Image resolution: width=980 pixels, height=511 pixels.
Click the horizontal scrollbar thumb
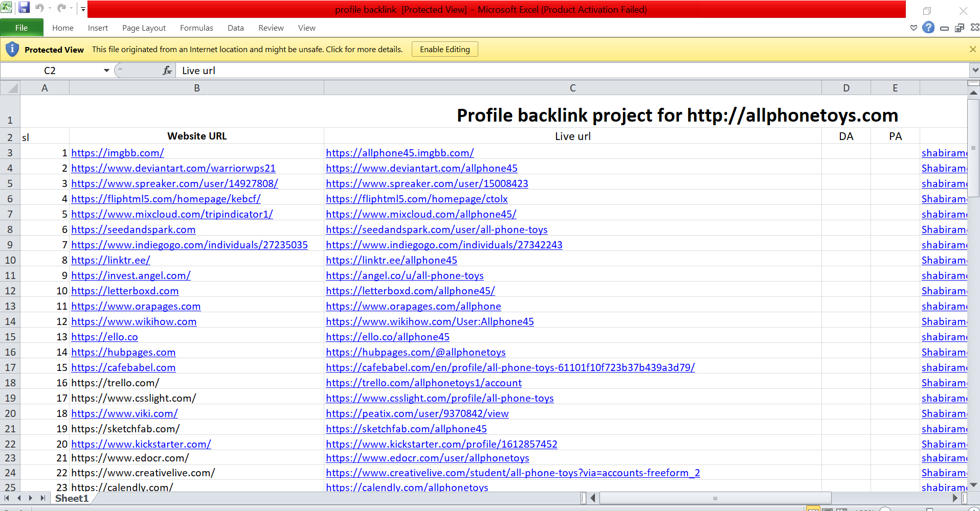(x=715, y=498)
